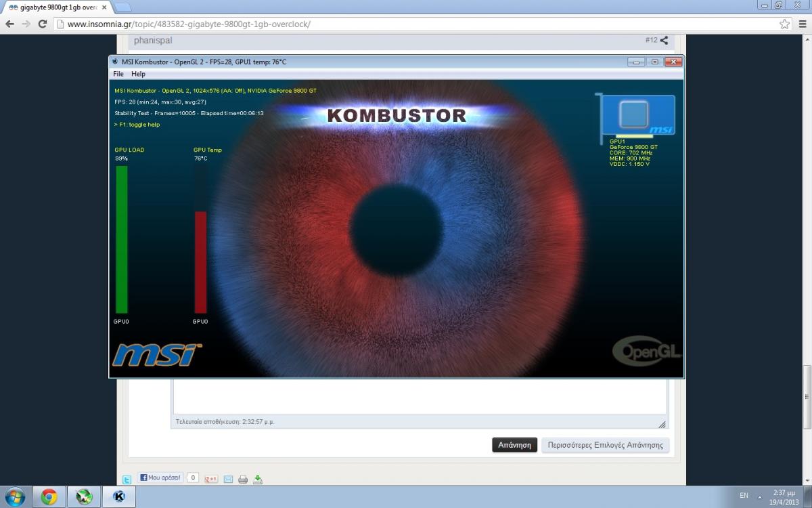Click the green taskbar application icon

(84, 497)
